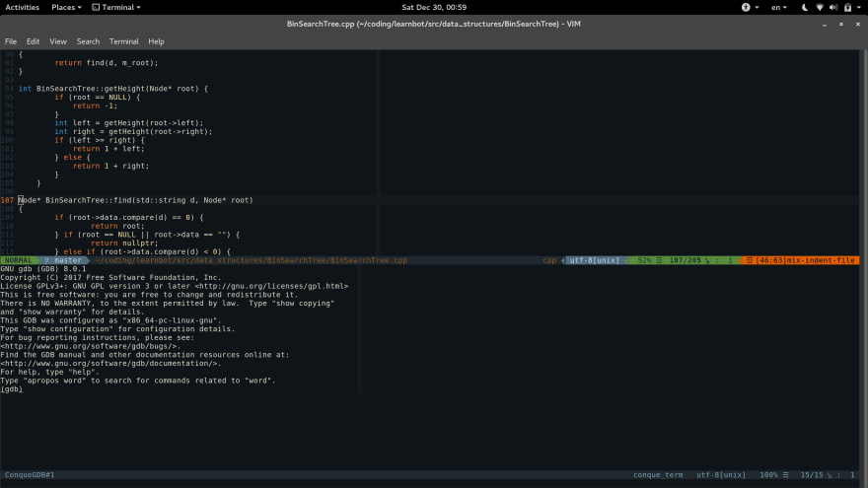Click the git branch master indicator
This screenshot has height=488, width=868.
(63, 260)
